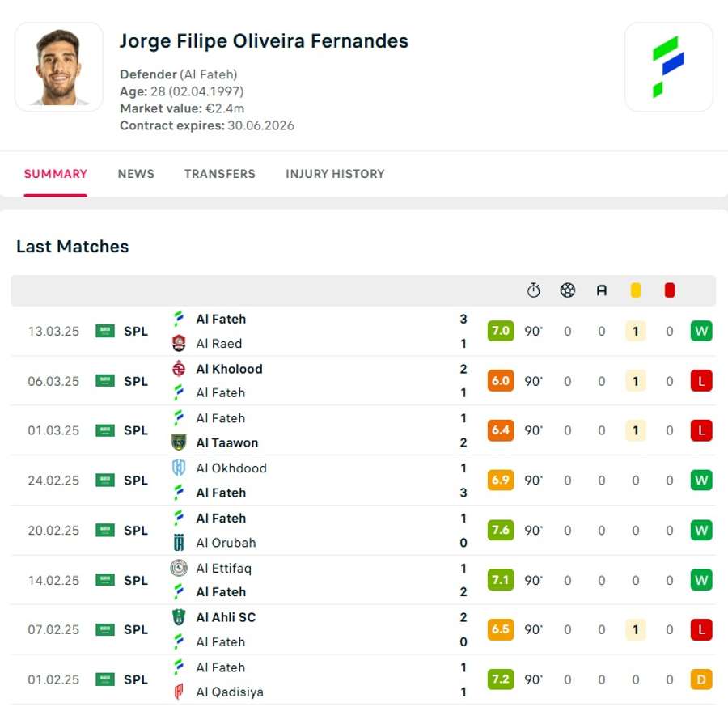Click the red card column icon
Screen dimensions: 728x707
pos(669,290)
